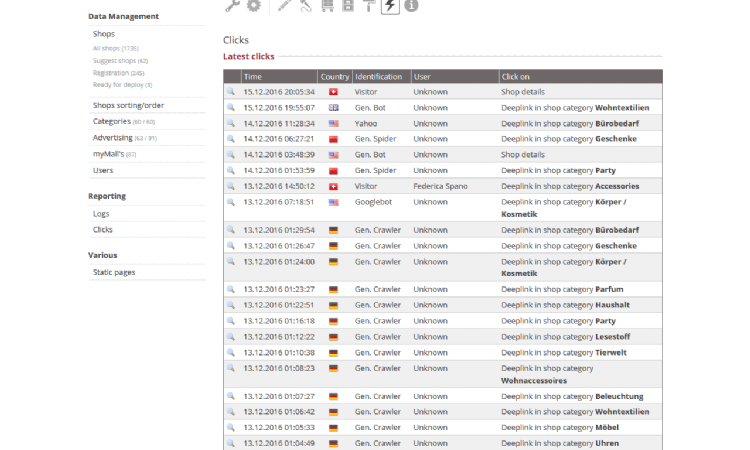Viewport: 750px width, 450px height.
Task: Go to Shops sorting/order
Action: click(128, 105)
